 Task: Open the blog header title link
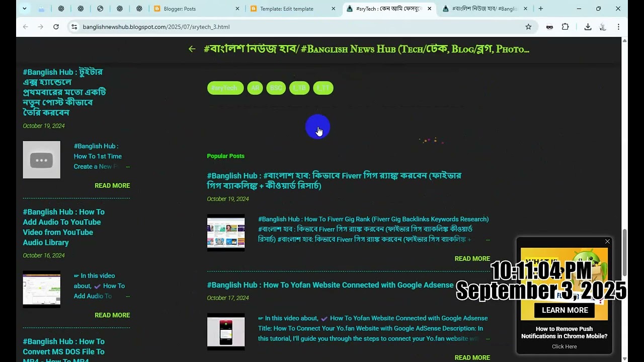coord(366,49)
